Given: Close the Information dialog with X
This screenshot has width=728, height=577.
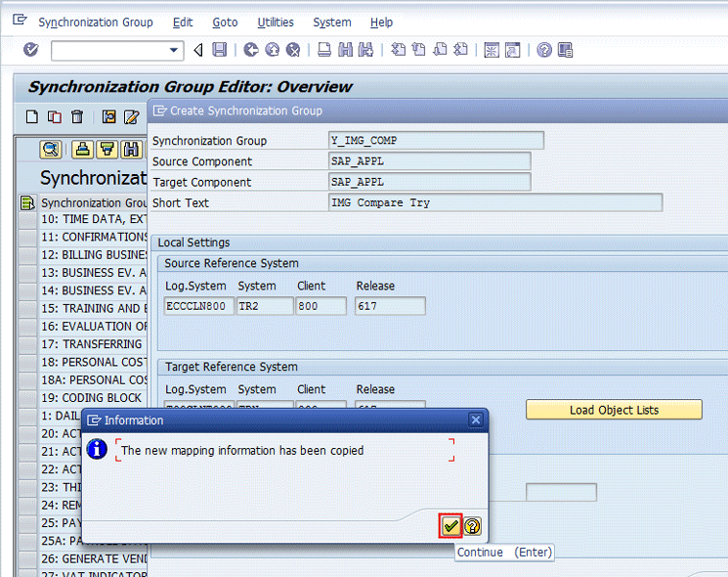Looking at the screenshot, I should (x=476, y=421).
